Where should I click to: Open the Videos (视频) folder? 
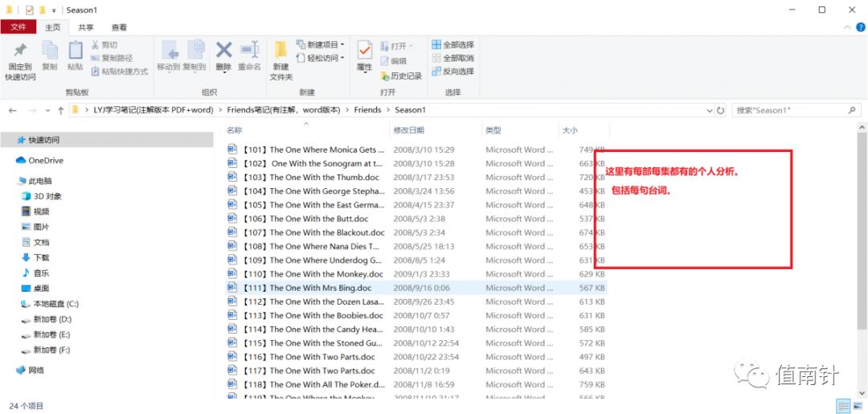pos(35,211)
